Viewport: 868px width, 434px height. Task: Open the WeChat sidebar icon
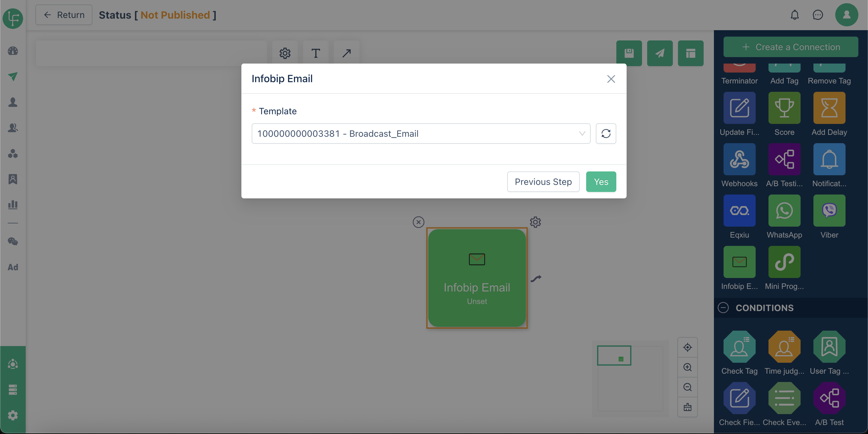(x=13, y=242)
